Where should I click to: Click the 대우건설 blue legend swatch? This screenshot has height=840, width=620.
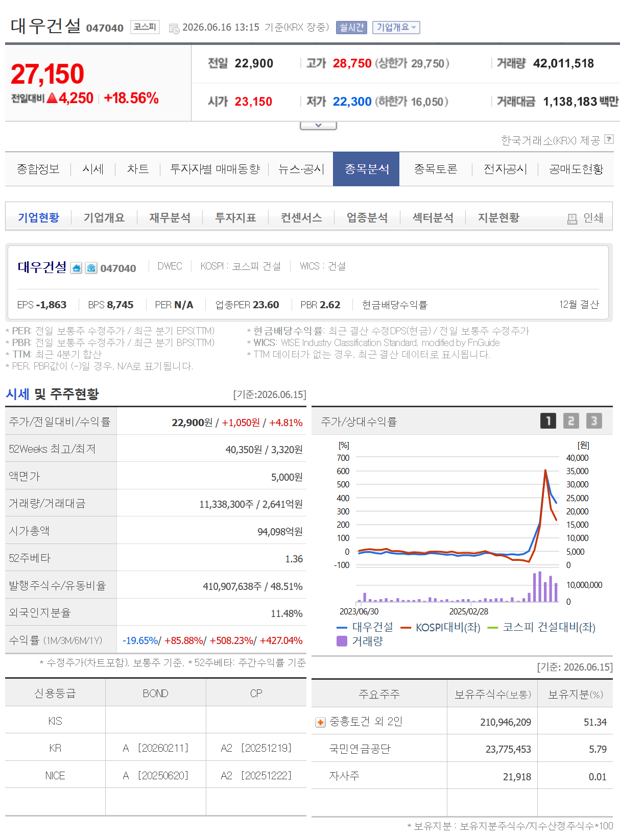(342, 628)
